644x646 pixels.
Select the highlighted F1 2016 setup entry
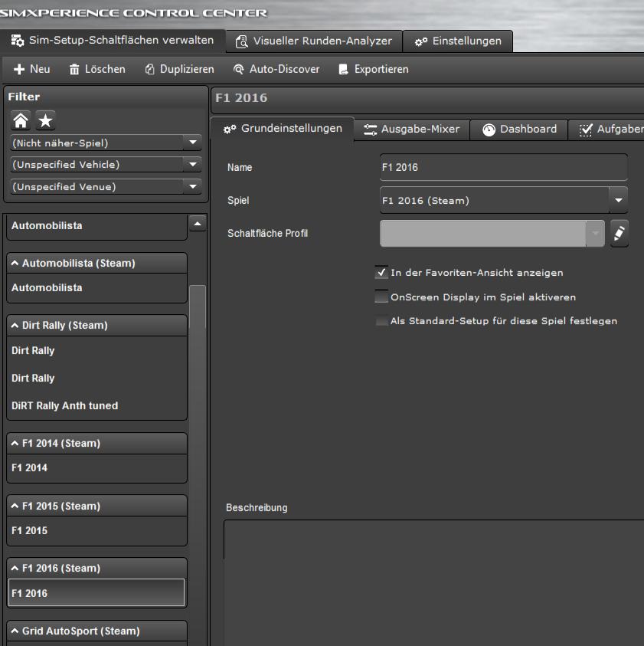[96, 593]
